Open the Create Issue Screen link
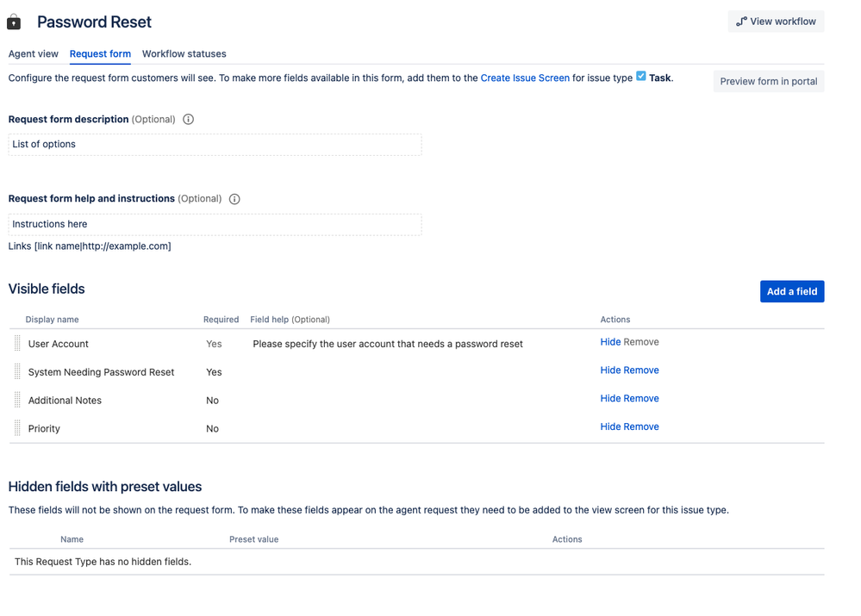The width and height of the screenshot is (861, 616). click(525, 78)
